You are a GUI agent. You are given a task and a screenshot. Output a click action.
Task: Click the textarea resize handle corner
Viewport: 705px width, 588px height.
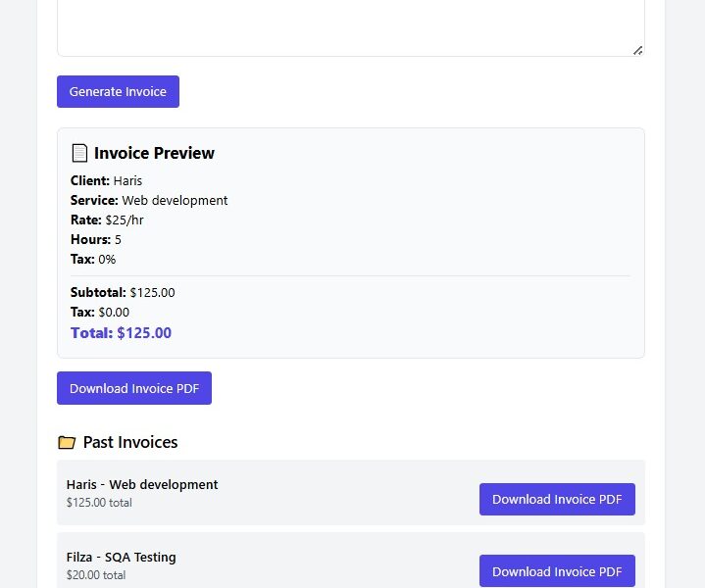(x=637, y=49)
